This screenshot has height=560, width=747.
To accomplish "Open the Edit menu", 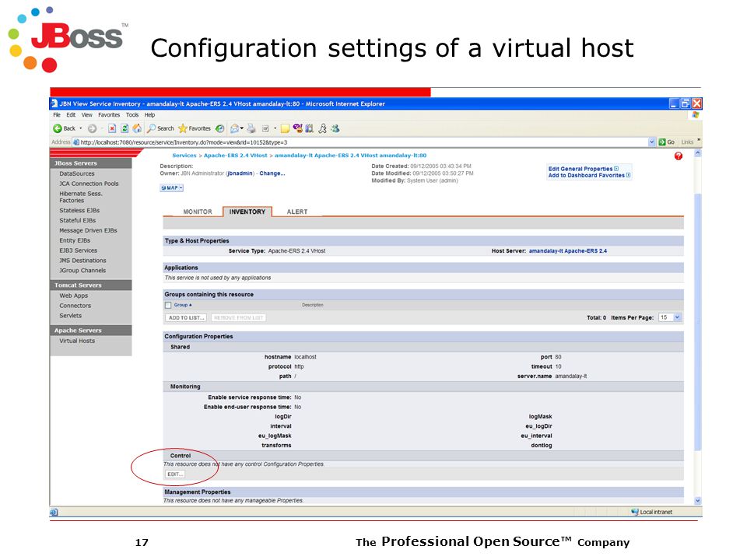I will click(x=71, y=115).
